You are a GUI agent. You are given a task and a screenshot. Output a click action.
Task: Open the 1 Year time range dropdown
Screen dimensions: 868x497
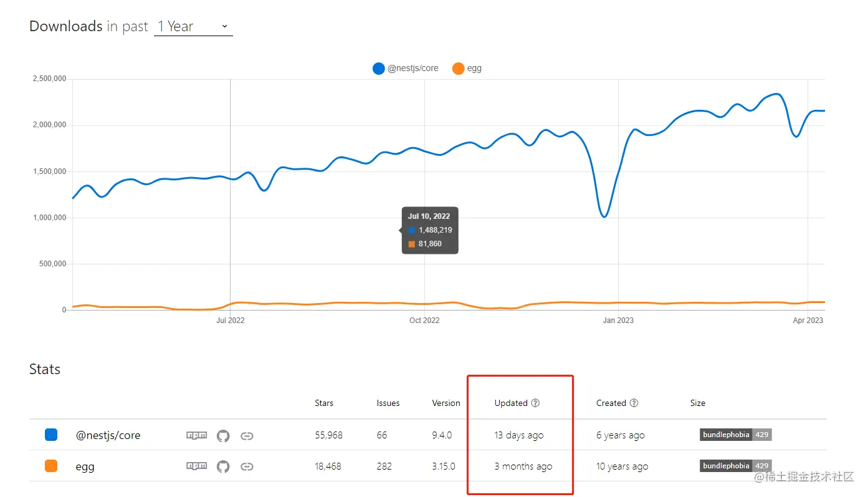[x=193, y=26]
